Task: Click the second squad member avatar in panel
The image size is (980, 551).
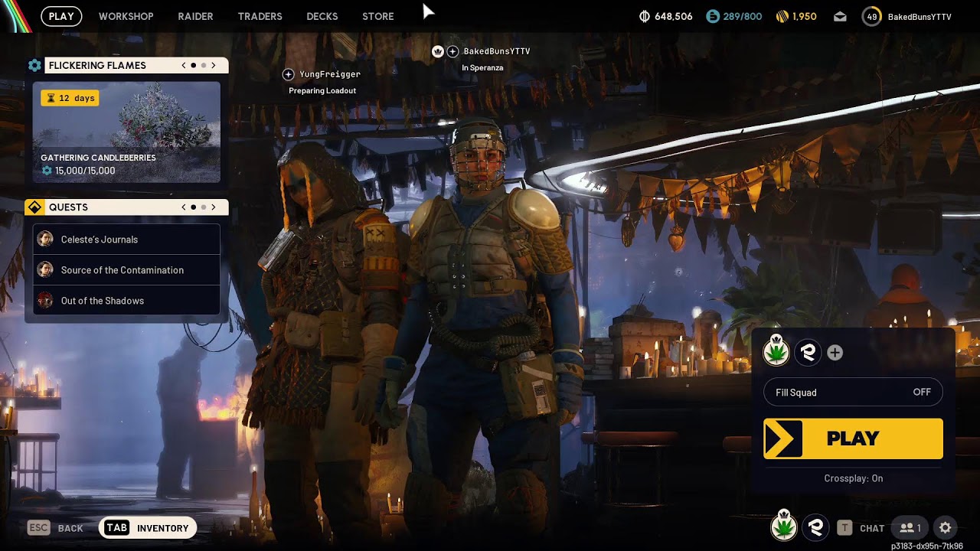Action: 808,352
